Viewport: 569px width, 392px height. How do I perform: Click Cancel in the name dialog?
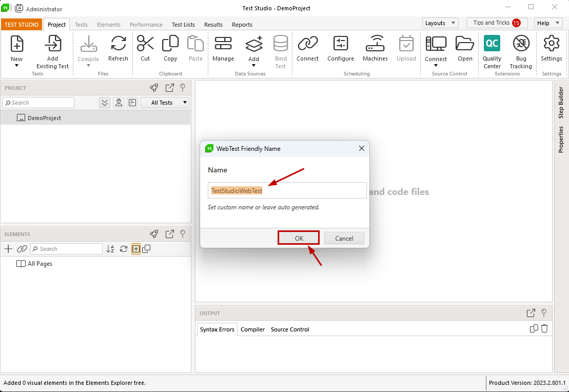point(344,238)
